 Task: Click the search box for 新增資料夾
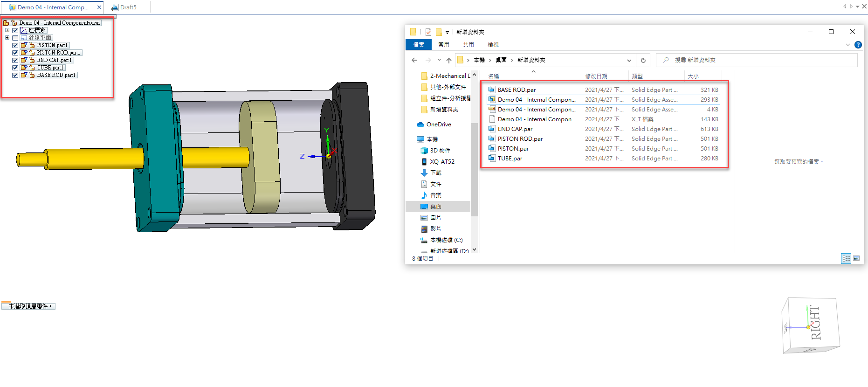(x=757, y=60)
